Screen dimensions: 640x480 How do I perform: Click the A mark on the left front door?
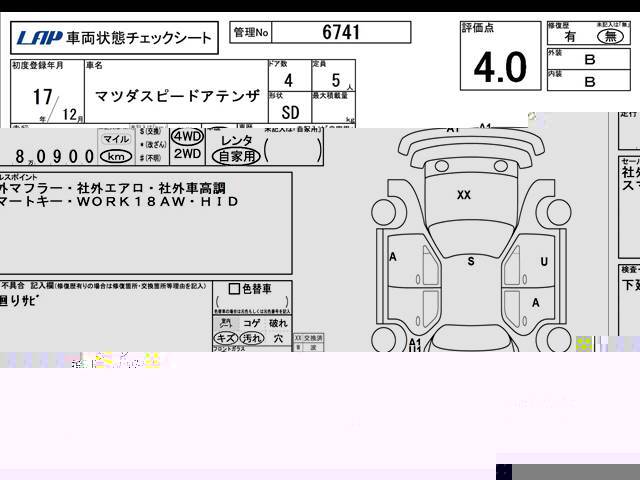(x=393, y=257)
